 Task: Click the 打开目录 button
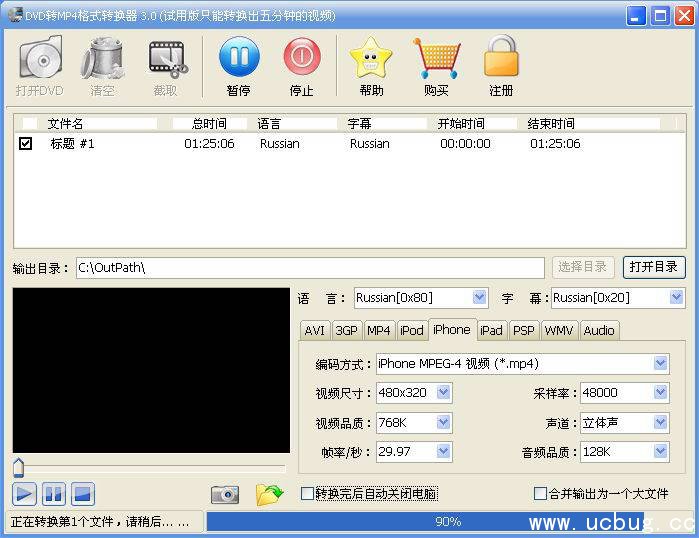(x=653, y=267)
